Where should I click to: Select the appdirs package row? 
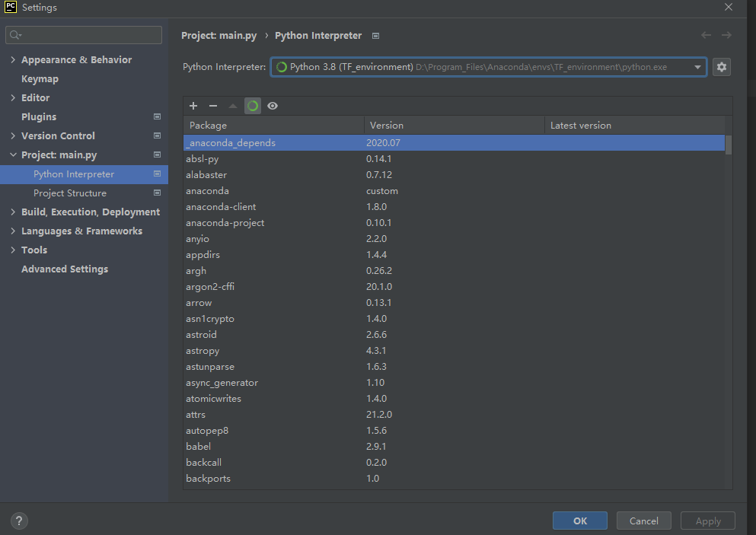[x=455, y=254]
